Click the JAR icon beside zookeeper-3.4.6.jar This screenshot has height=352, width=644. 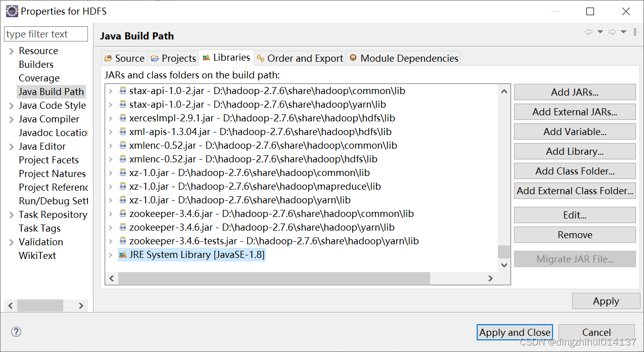tap(122, 213)
